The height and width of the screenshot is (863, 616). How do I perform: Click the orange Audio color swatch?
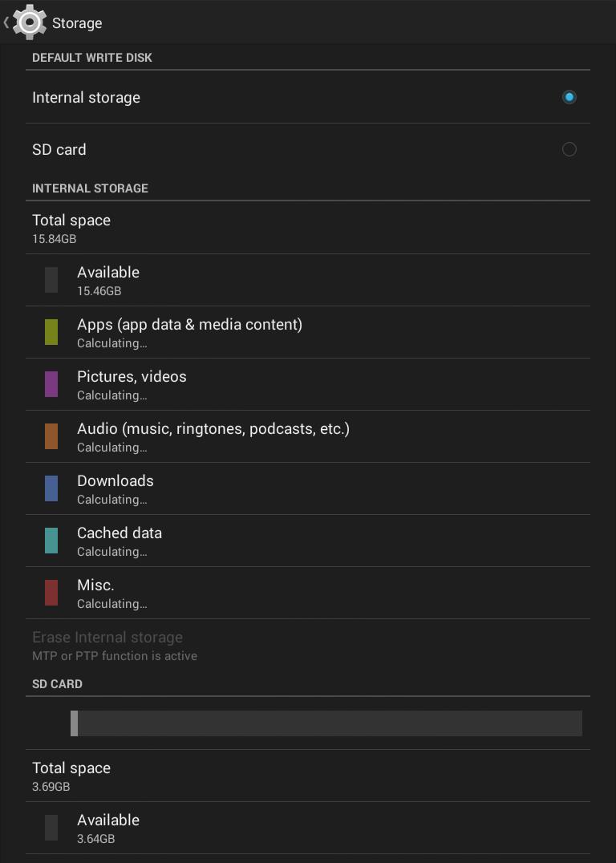[x=51, y=436]
